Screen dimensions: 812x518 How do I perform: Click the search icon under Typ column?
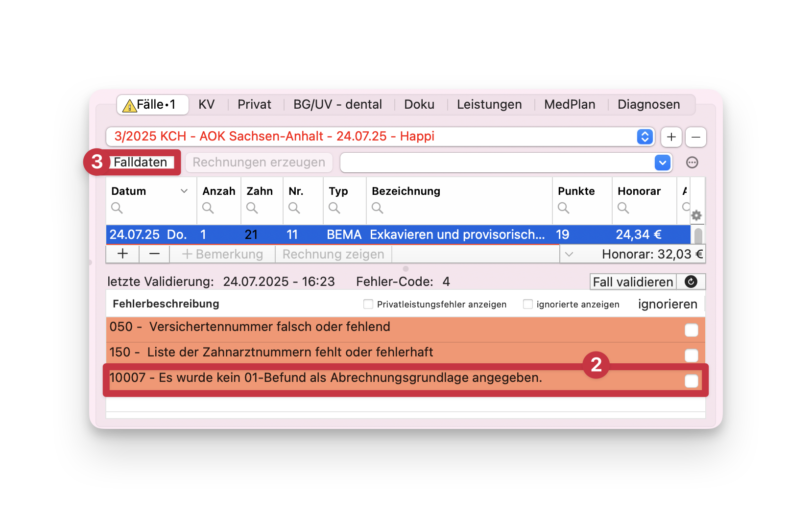pyautogui.click(x=334, y=208)
